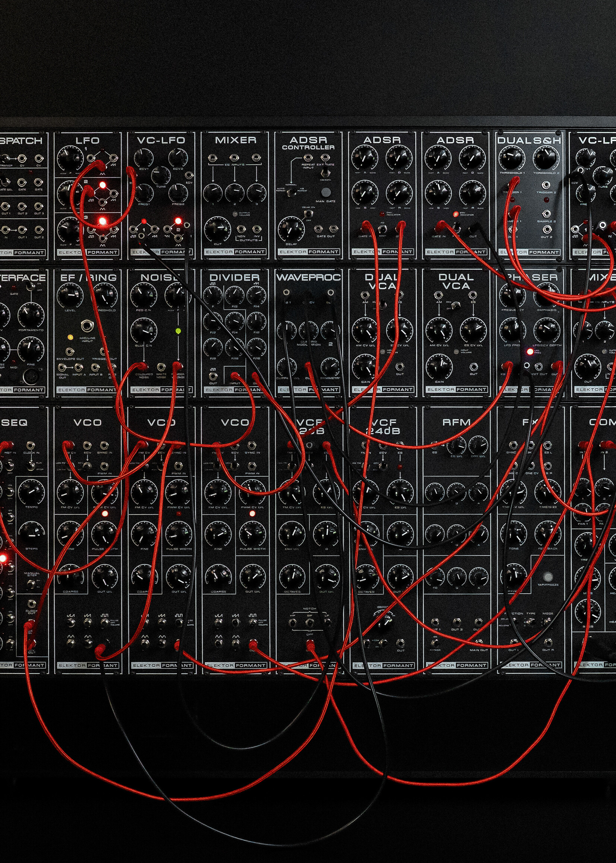
Task: Click the DUAL S&H SAMPLE 2 jack
Action: point(547,213)
